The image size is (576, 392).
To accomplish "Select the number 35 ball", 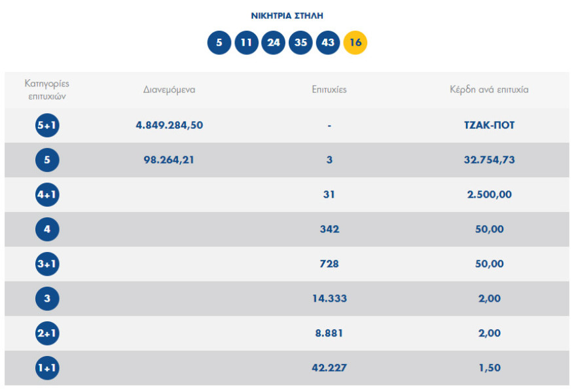I will pyautogui.click(x=300, y=43).
